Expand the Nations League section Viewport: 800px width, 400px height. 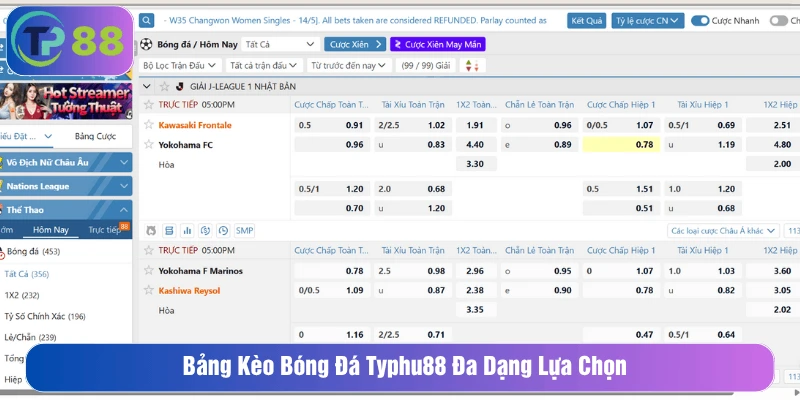(x=66, y=186)
